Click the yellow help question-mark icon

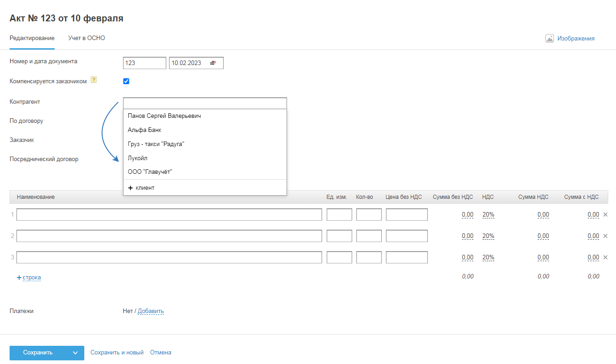point(93,80)
